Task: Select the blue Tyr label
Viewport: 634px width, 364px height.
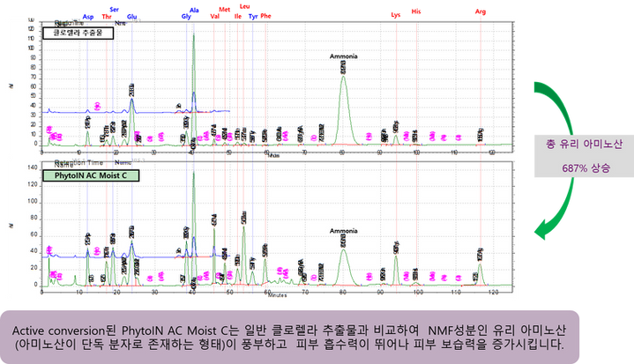Action: click(253, 17)
